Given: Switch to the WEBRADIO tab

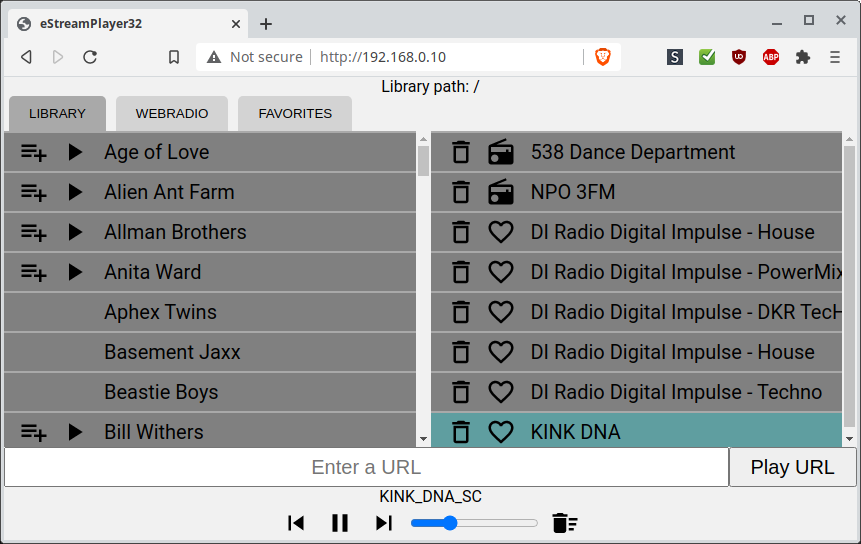Looking at the screenshot, I should coord(172,114).
